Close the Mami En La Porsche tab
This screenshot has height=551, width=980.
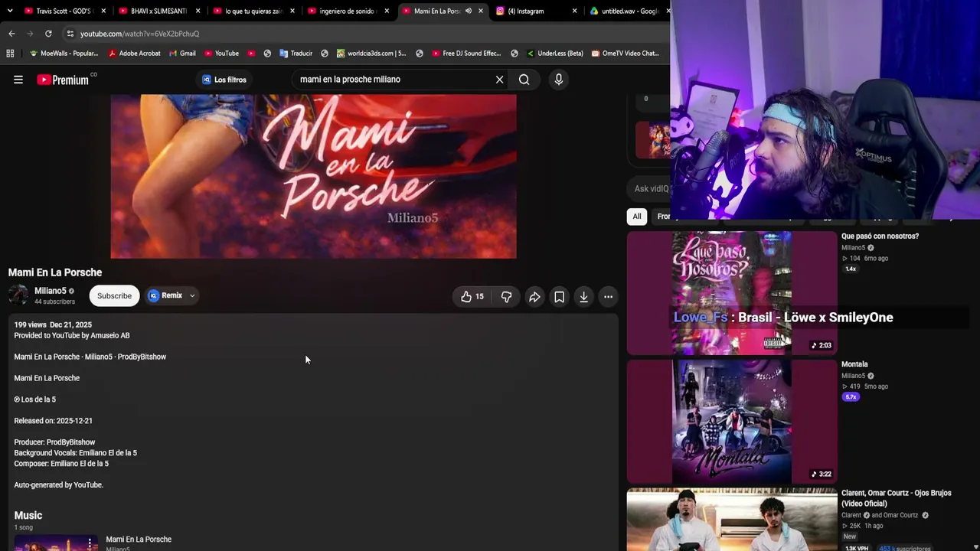(481, 11)
